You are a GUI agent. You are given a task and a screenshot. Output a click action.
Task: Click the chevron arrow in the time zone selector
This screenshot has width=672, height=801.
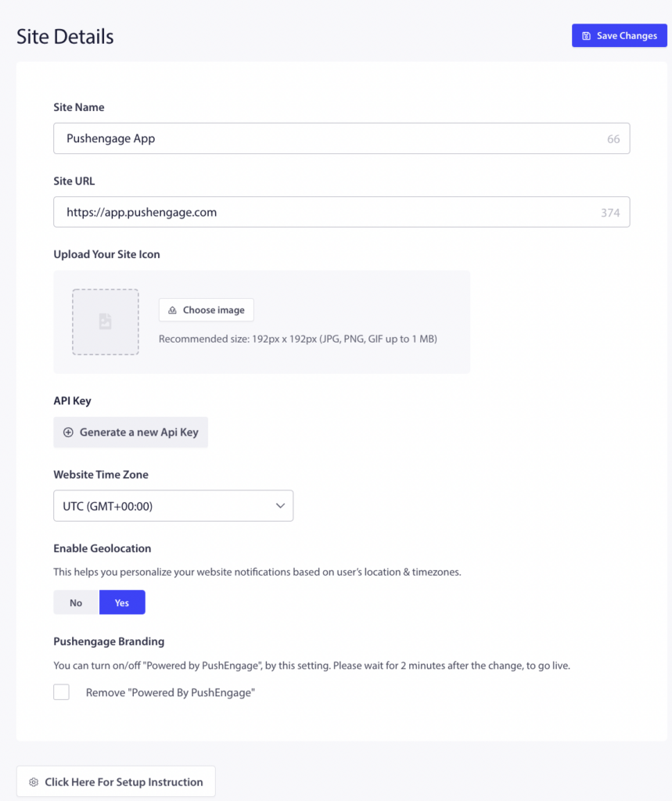pos(280,506)
